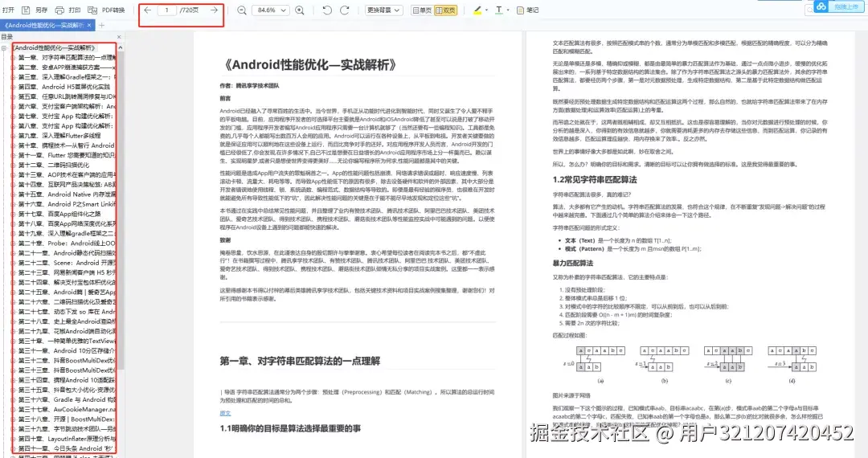
Task: Click the 打开 (Open) toolbar button
Action: [x=8, y=10]
